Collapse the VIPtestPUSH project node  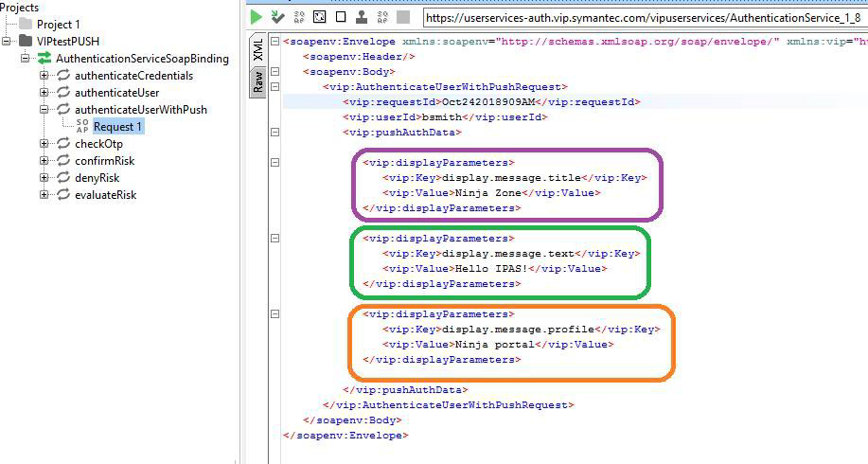coord(6,41)
